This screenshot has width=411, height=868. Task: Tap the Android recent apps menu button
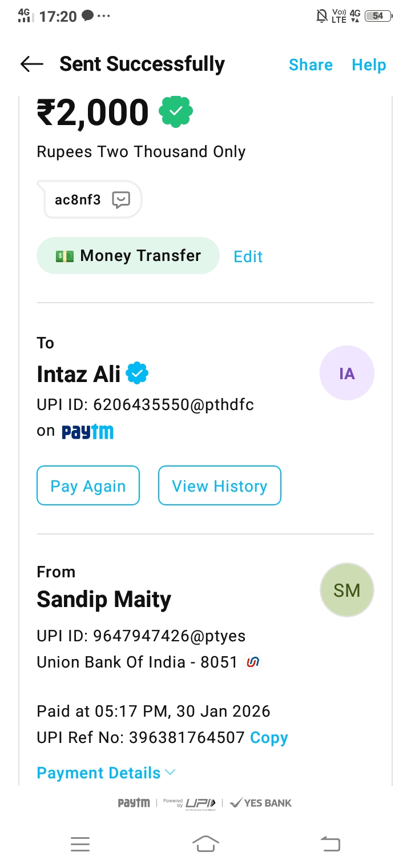[80, 843]
